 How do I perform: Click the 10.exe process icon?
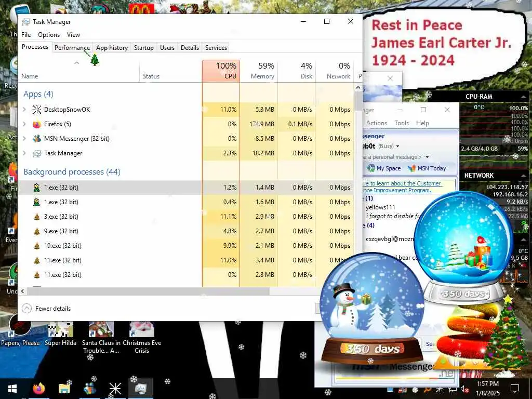click(x=37, y=246)
